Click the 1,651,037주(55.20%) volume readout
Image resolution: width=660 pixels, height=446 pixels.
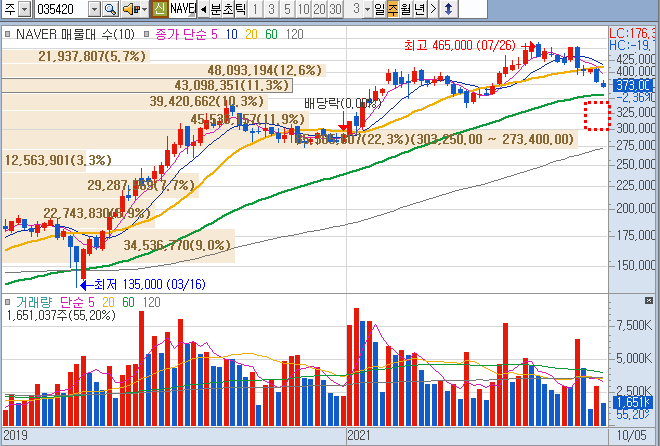pyautogui.click(x=61, y=315)
